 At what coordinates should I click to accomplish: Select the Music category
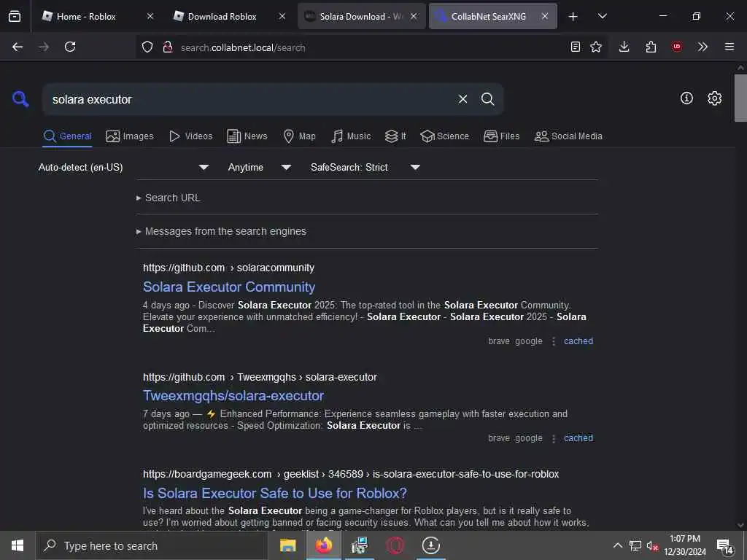(351, 136)
